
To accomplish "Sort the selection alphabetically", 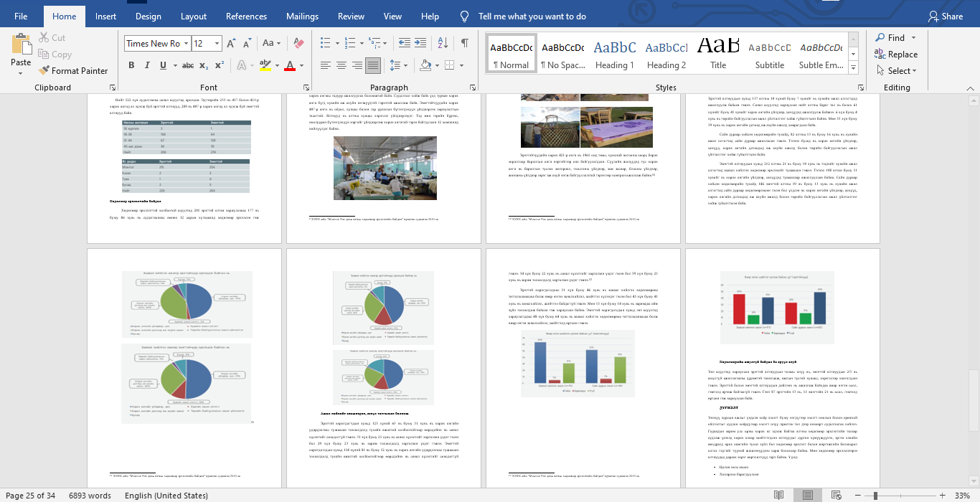I will pos(443,43).
